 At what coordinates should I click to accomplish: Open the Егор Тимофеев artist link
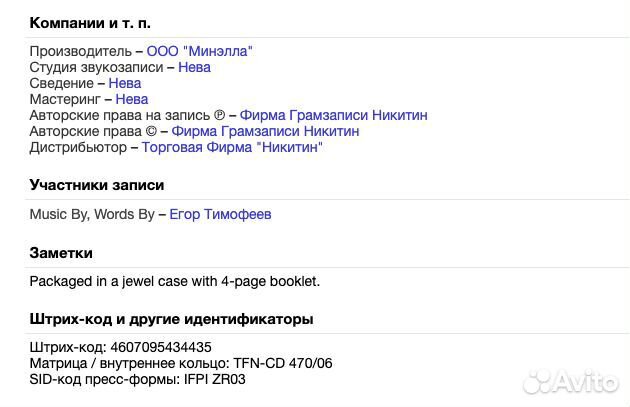tap(220, 214)
